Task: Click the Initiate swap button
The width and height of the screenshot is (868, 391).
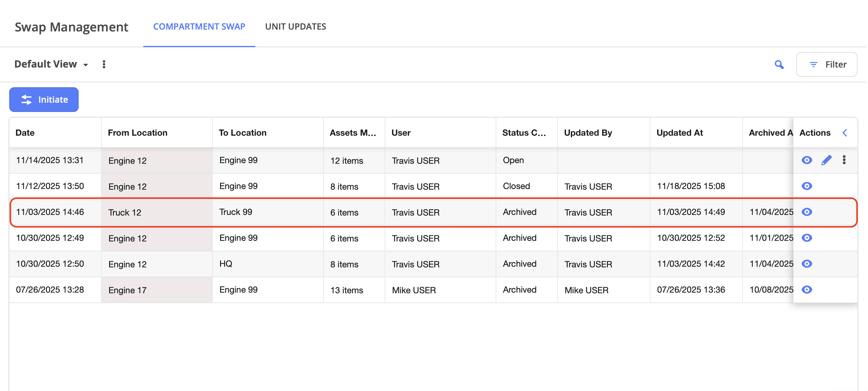Action: (x=44, y=100)
